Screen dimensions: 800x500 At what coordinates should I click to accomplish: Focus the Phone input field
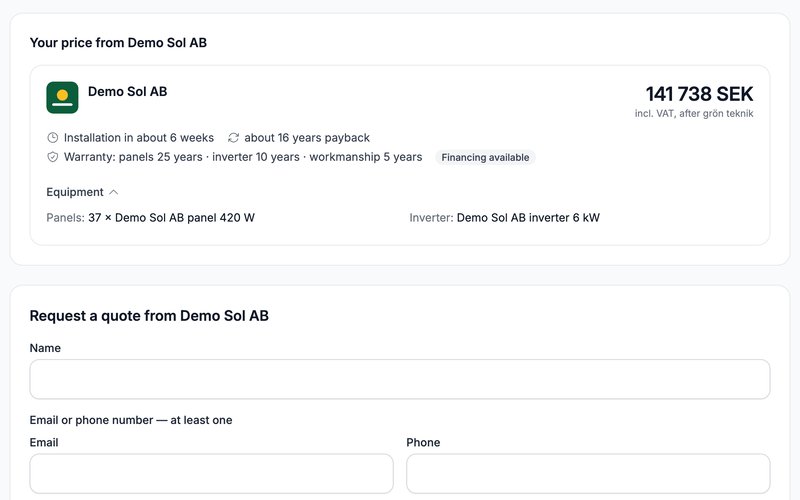pos(588,473)
